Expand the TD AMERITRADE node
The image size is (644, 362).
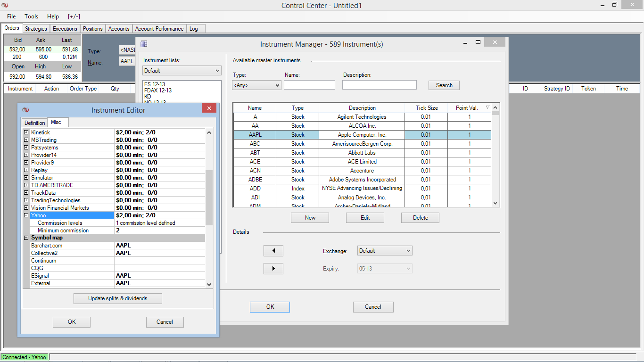[x=26, y=185]
